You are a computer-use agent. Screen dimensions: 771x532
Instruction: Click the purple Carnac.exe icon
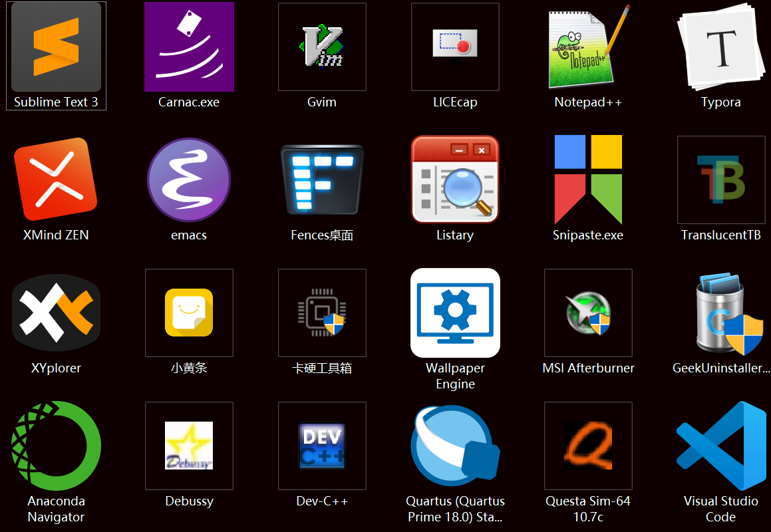pos(189,47)
